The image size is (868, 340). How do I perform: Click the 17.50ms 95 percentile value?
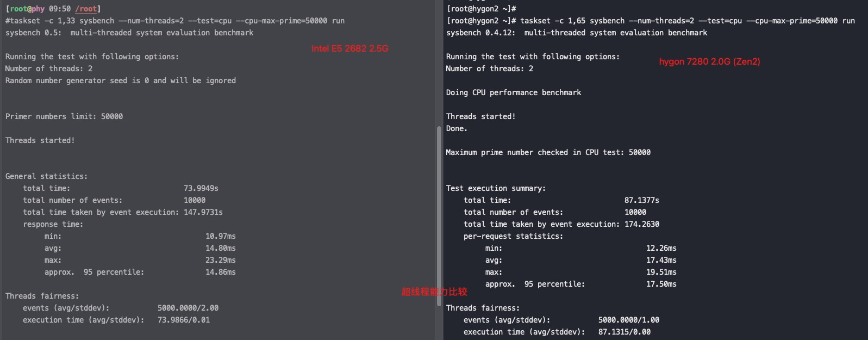click(x=661, y=284)
